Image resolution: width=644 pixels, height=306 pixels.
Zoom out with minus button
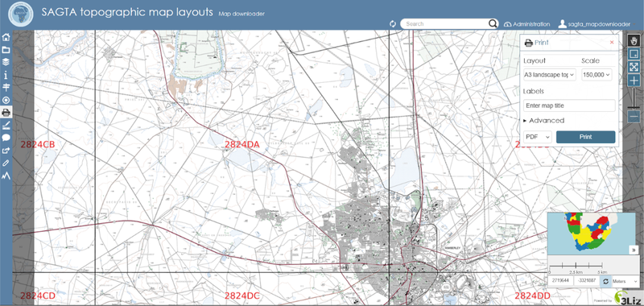[x=634, y=117]
